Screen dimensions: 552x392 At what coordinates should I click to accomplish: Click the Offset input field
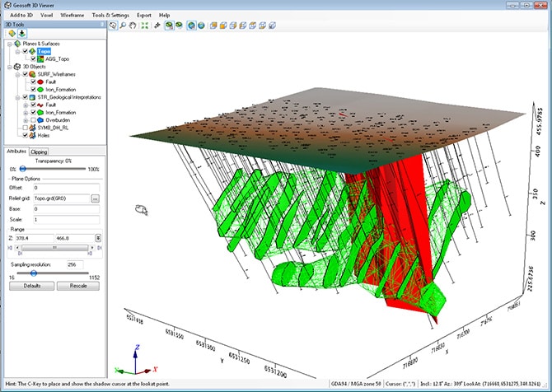tap(67, 188)
